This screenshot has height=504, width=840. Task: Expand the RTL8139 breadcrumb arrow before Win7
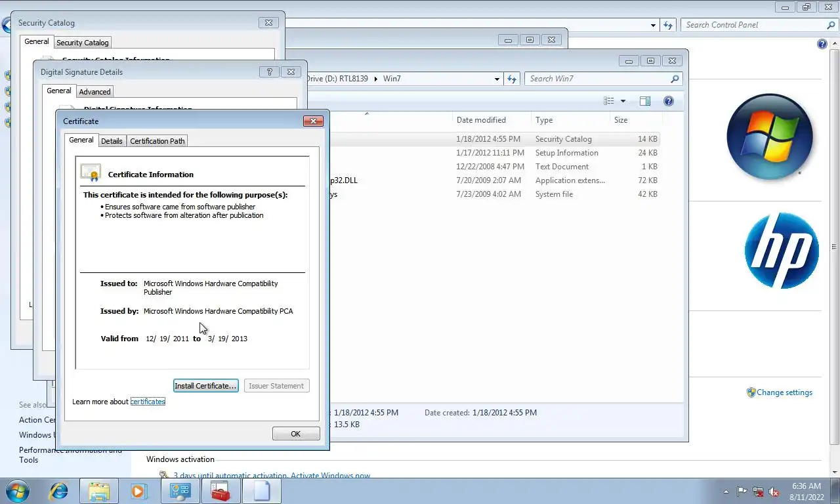tap(377, 79)
